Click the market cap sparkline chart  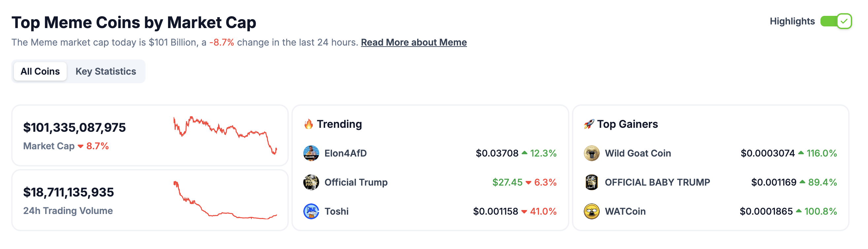225,135
